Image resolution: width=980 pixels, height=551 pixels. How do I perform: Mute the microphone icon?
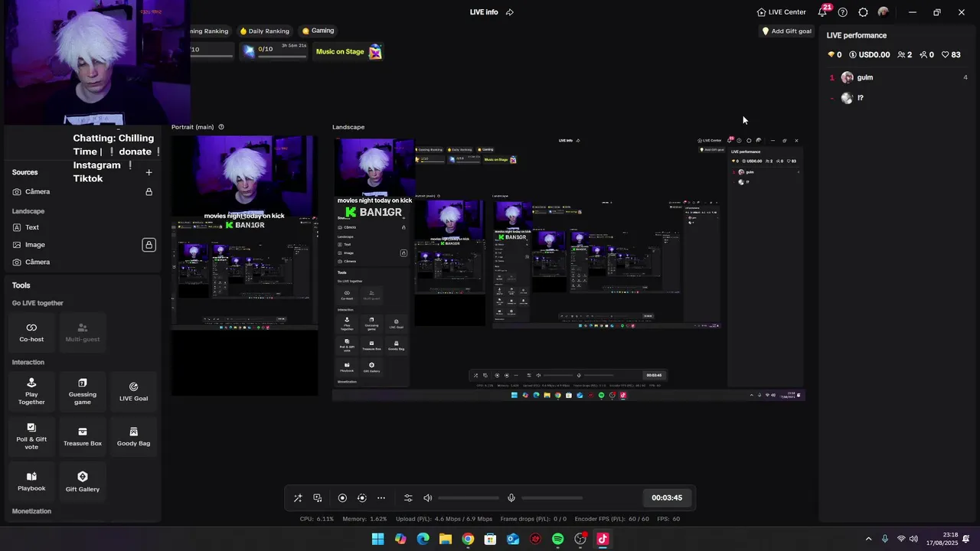(511, 497)
